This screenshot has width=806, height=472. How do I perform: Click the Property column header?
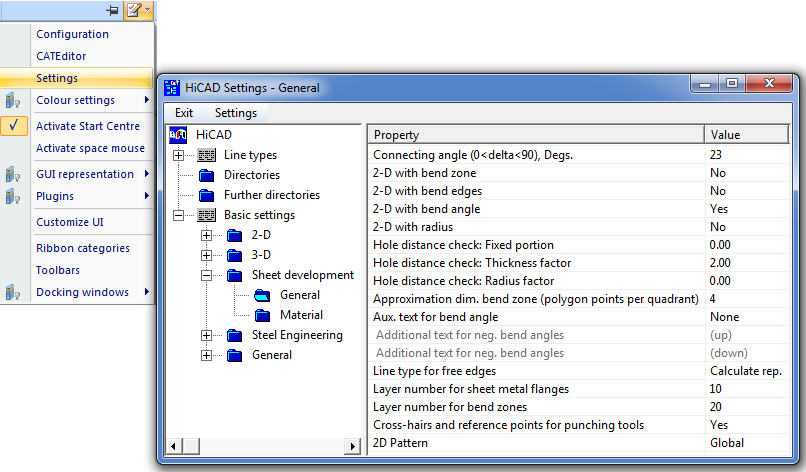(x=536, y=135)
